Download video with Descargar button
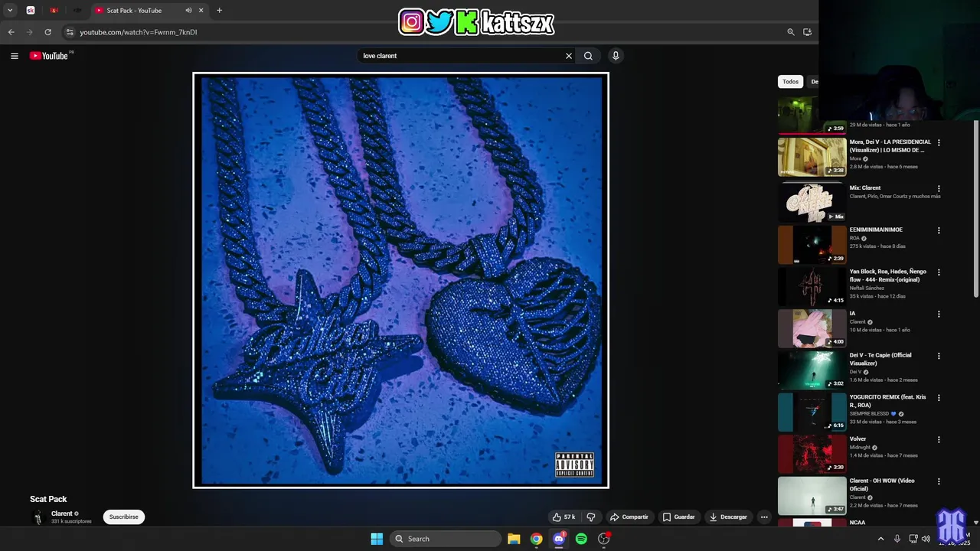 click(728, 517)
